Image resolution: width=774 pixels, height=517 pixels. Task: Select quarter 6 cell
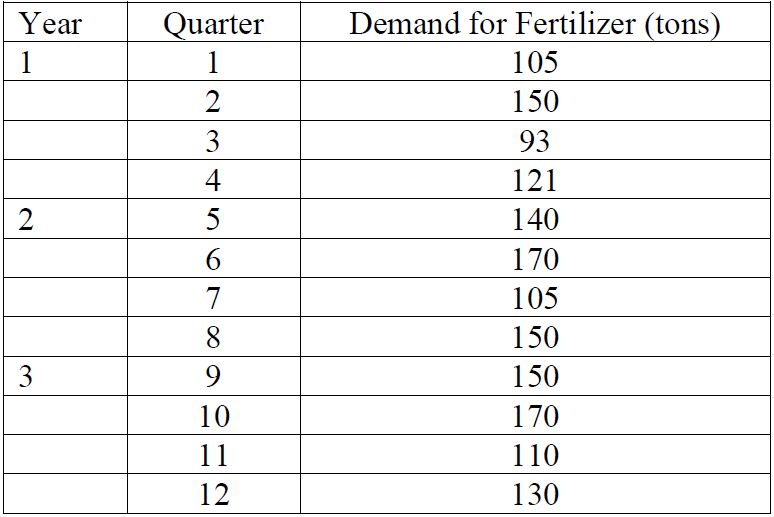coord(213,260)
